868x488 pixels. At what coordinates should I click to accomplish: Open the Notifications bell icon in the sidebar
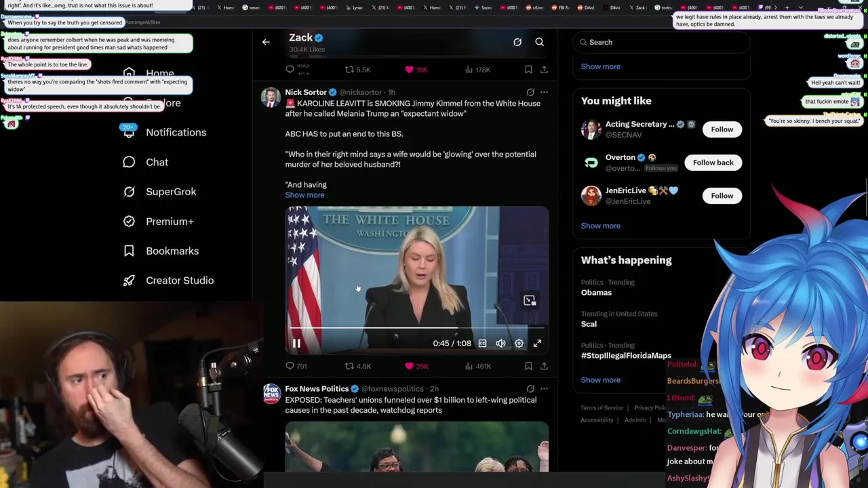(129, 132)
